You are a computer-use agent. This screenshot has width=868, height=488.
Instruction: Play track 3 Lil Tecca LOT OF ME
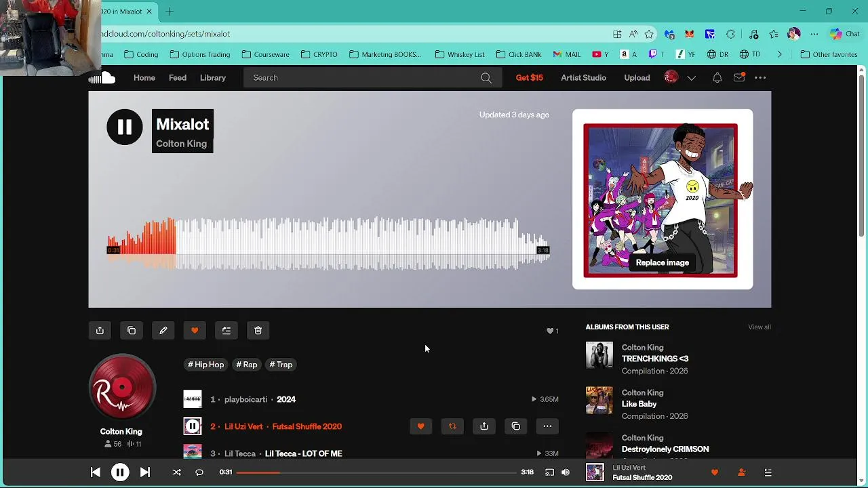[193, 452]
